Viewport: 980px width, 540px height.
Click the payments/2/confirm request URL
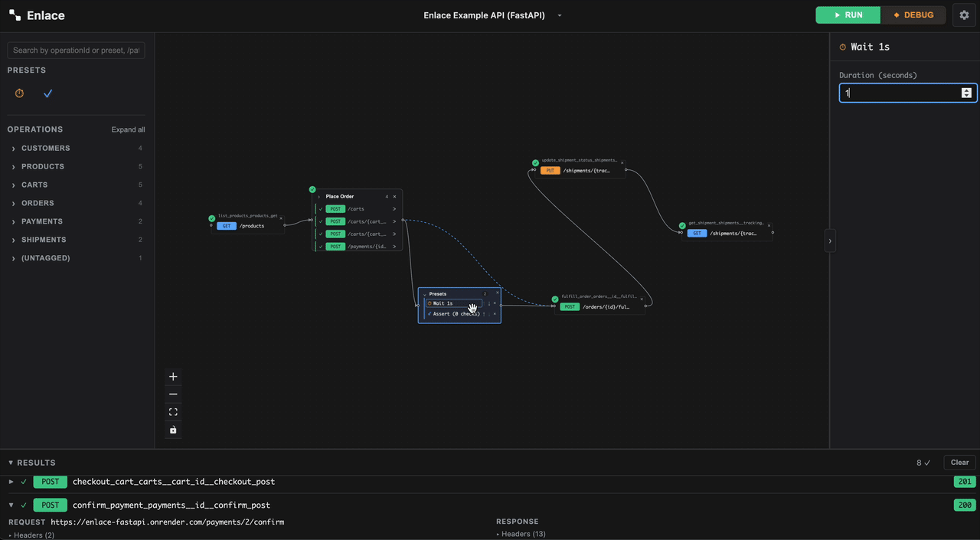point(168,522)
